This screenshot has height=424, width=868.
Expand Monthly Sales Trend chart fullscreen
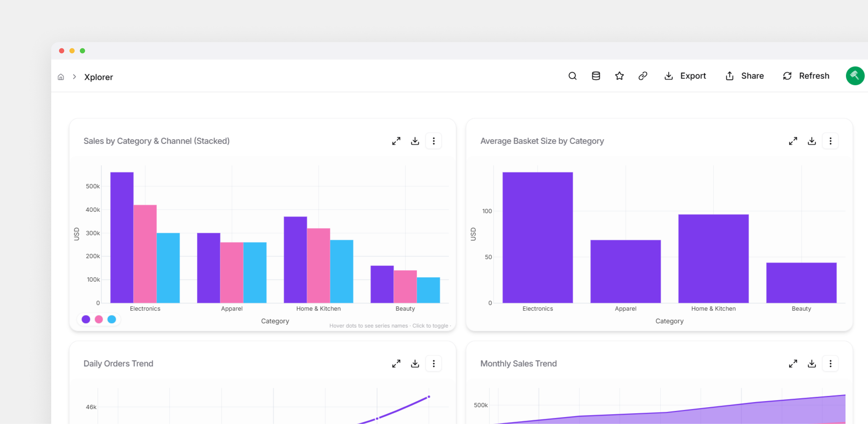click(x=793, y=363)
